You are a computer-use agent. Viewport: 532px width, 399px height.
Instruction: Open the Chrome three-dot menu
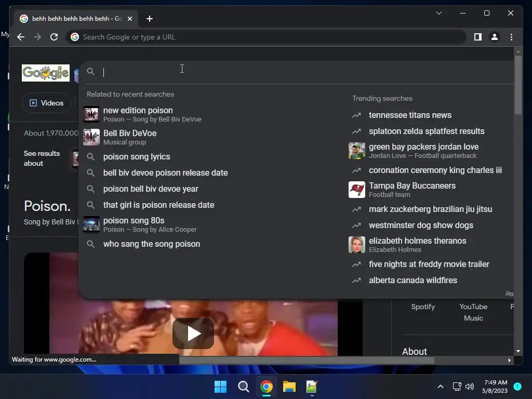click(511, 37)
